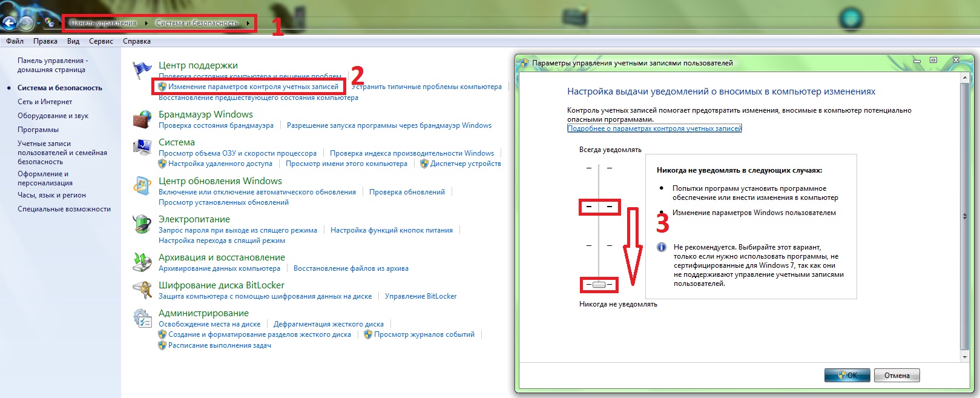The image size is (980, 398).
Task: Open the Вид menu
Action: point(73,41)
